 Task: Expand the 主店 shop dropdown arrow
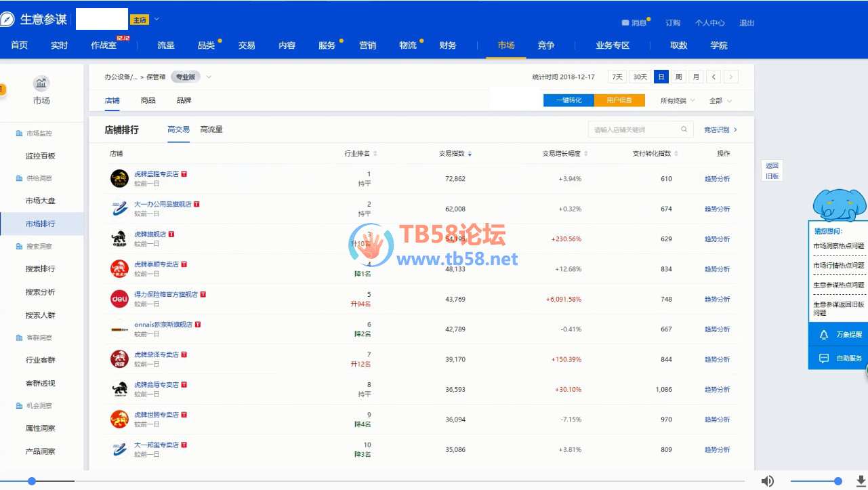[x=157, y=19]
